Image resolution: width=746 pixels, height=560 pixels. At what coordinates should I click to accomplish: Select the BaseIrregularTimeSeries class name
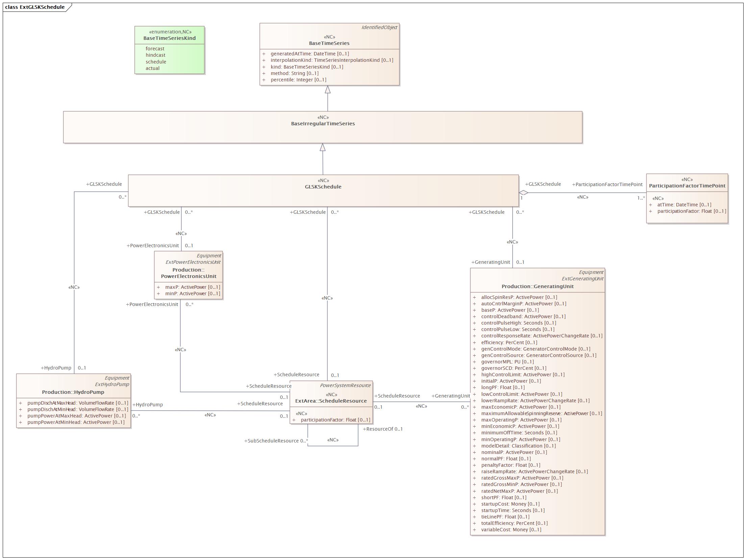point(323,124)
